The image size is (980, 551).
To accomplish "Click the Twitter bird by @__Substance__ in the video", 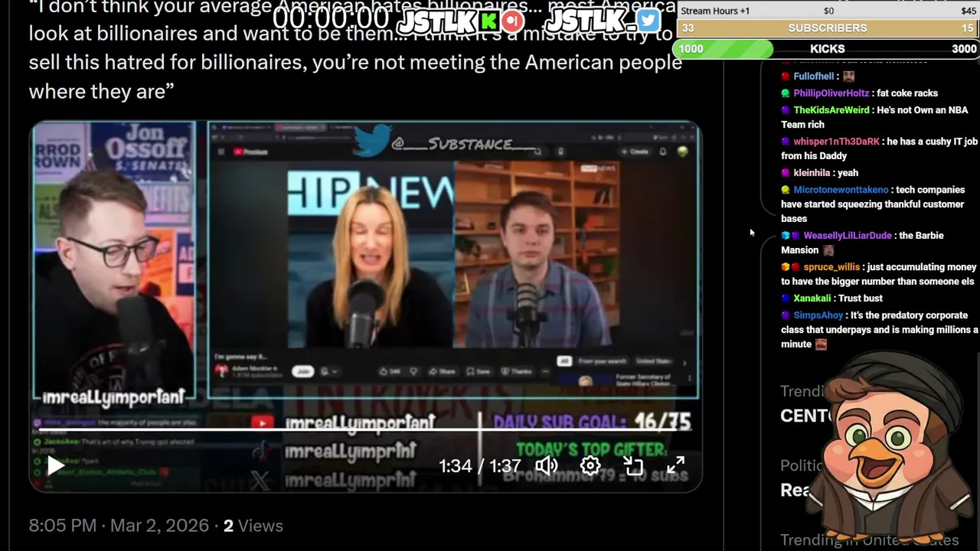I will click(373, 141).
